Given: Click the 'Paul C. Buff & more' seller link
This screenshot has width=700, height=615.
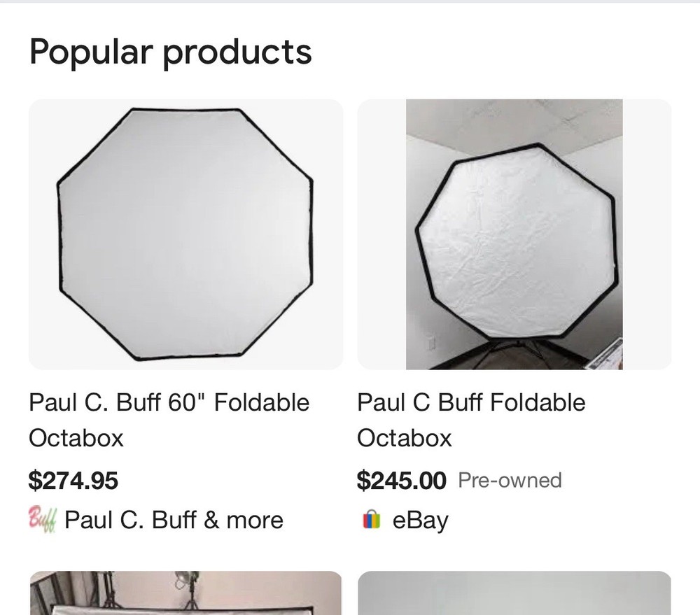Looking at the screenshot, I should pos(174,519).
